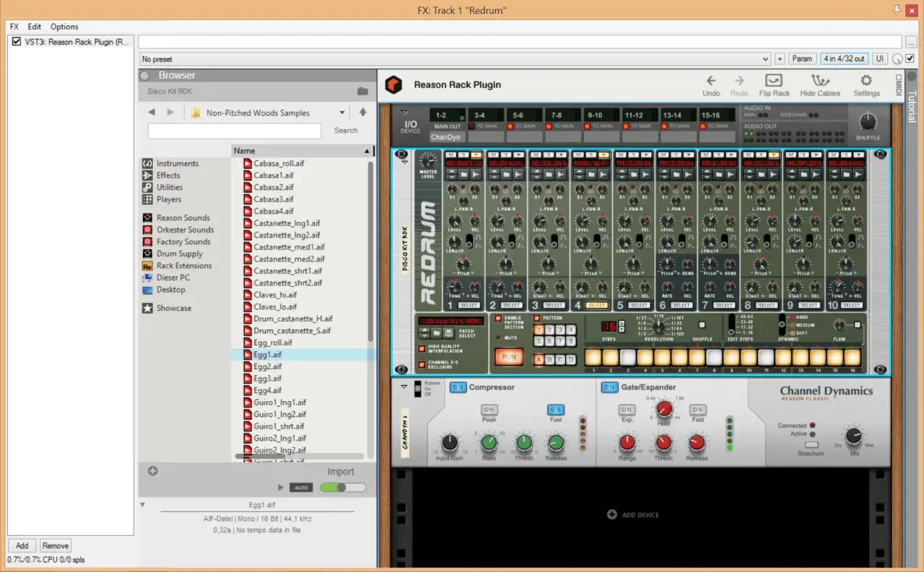Click the Add FX button

(22, 546)
